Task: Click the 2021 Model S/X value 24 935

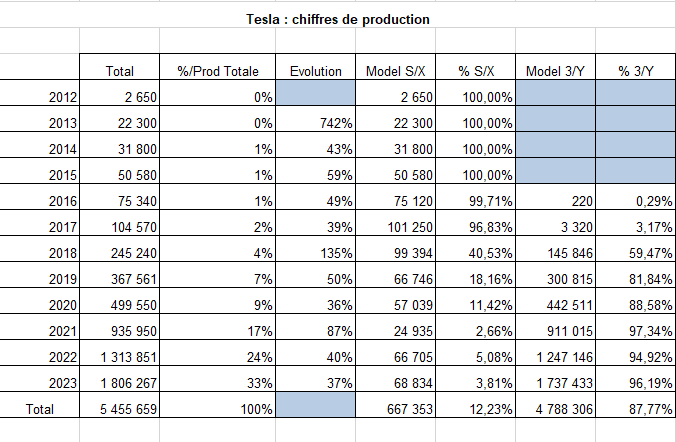Action: [396, 327]
